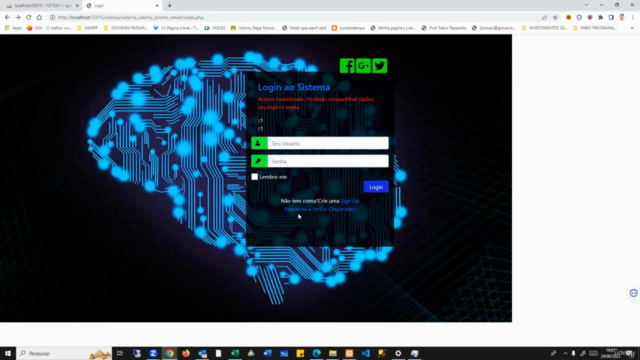Open the Chrome three-dot menu
640x360 pixels.
click(x=633, y=18)
